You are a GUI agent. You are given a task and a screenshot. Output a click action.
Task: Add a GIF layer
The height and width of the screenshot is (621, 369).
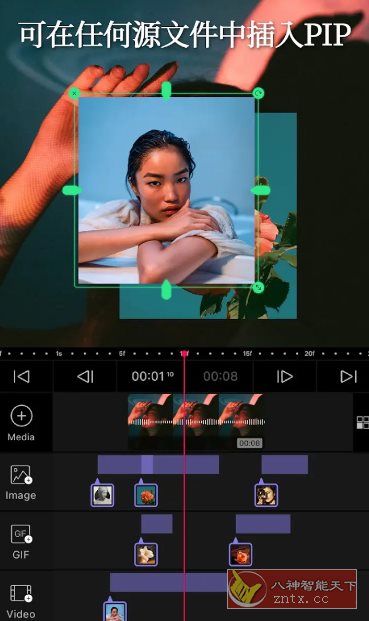pos(21,541)
